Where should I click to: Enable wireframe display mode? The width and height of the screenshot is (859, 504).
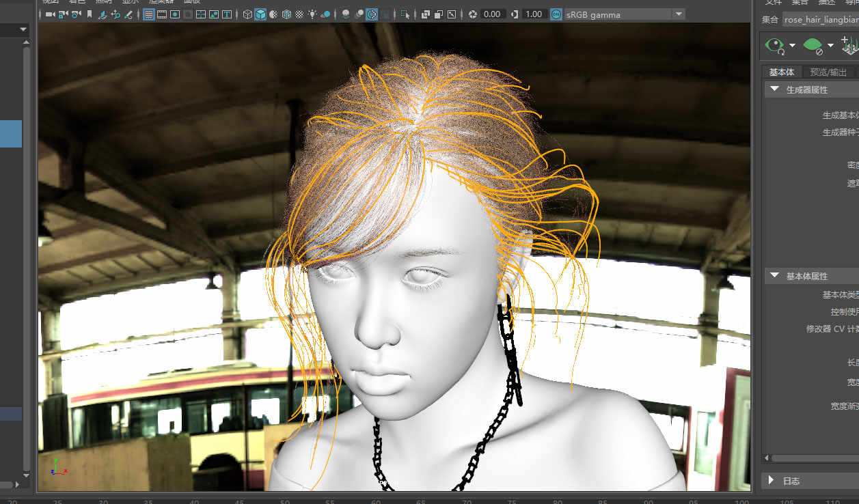pos(247,14)
